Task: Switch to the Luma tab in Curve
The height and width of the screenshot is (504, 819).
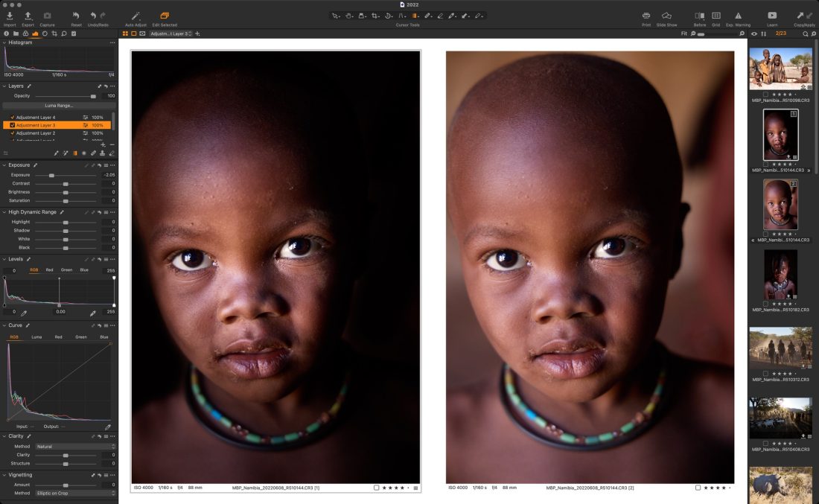Action: 36,337
